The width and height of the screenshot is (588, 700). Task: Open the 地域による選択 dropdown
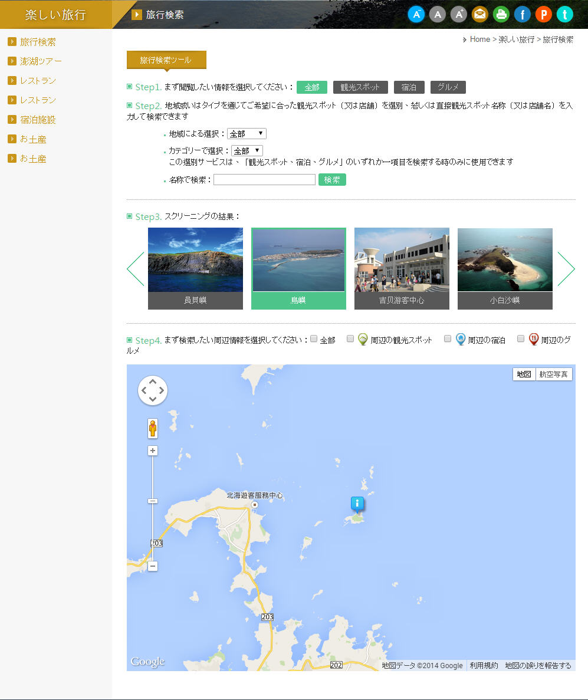tap(247, 133)
